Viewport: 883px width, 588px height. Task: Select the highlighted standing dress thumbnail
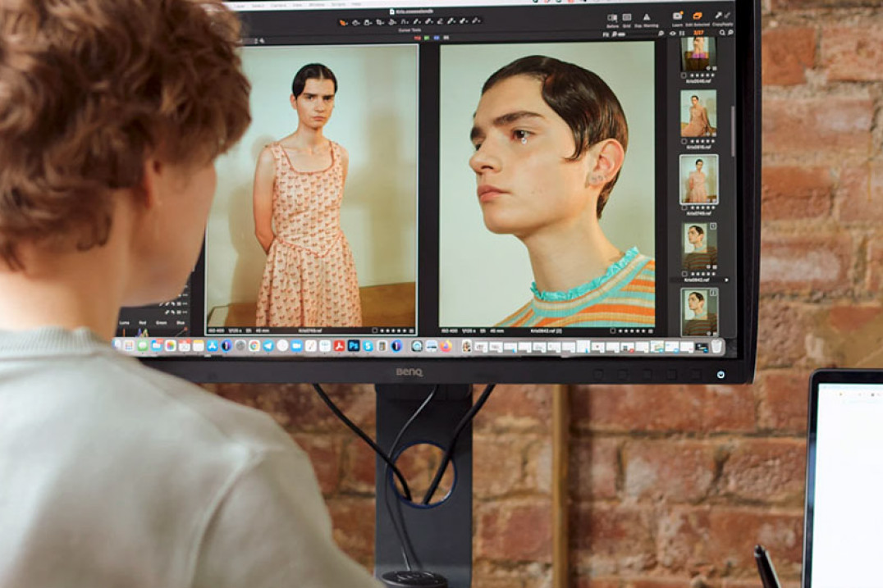click(699, 180)
